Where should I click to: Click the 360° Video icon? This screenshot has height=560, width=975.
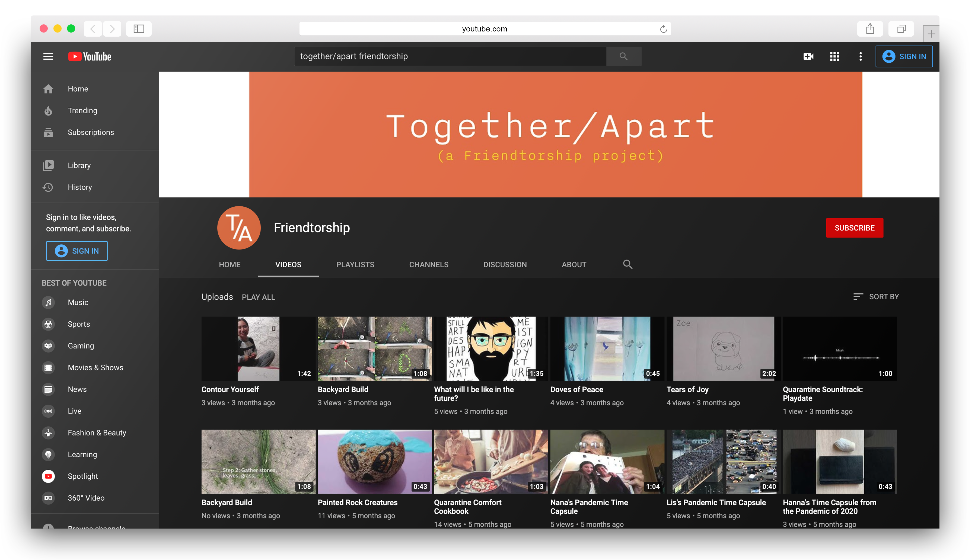click(48, 498)
